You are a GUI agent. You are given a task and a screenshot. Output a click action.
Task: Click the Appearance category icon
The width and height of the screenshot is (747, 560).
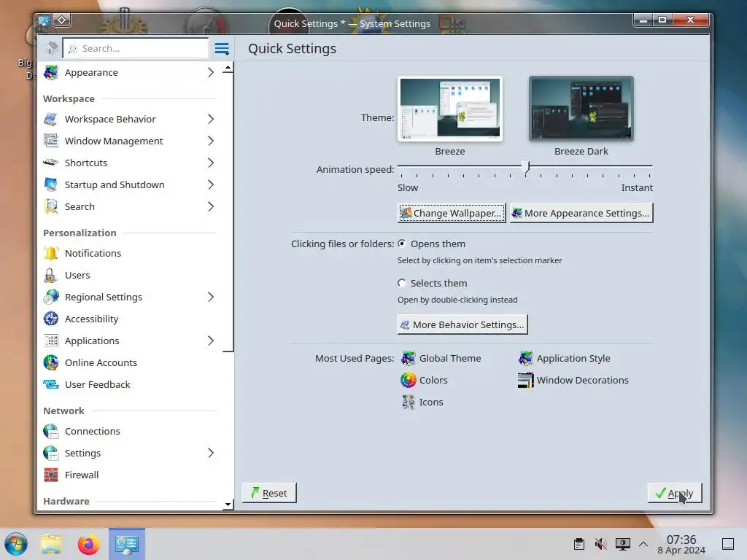coord(51,72)
